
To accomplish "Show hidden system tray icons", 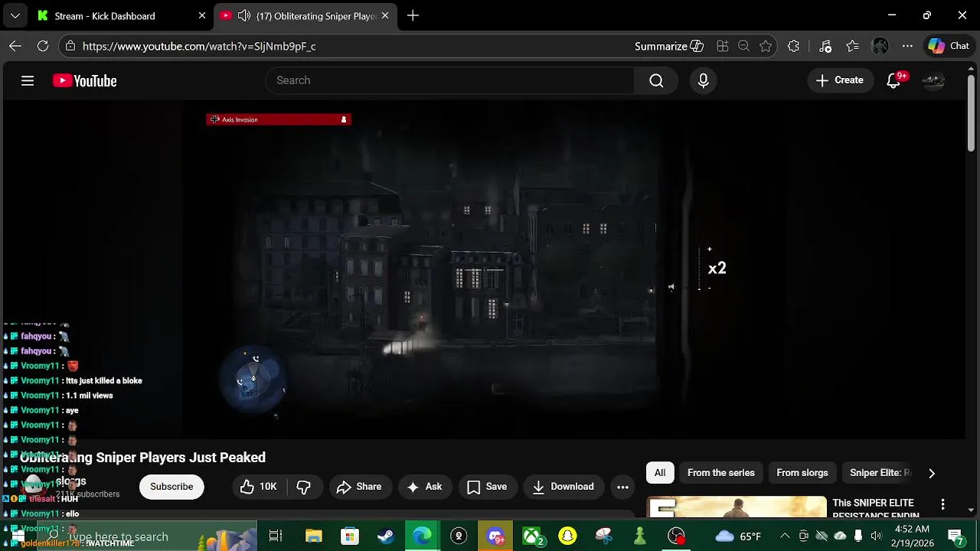I will (785, 536).
